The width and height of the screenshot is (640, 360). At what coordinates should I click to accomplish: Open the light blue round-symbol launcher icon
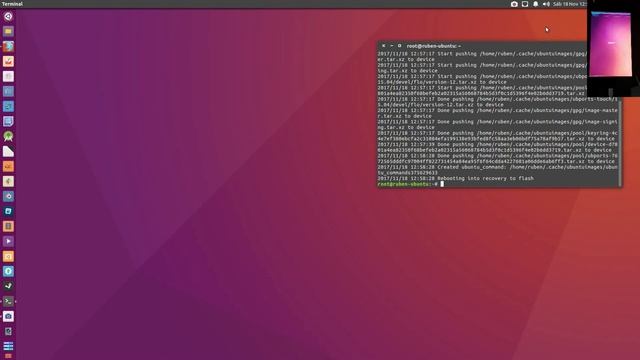[x=8, y=271]
